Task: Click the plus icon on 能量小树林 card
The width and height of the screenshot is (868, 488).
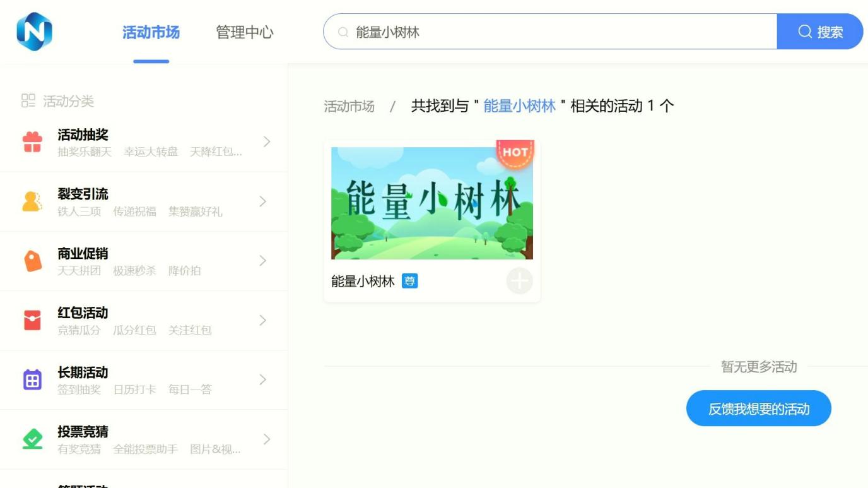Action: pos(519,282)
